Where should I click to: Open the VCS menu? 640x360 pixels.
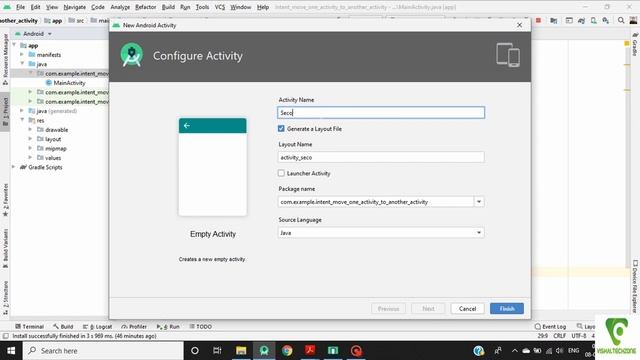point(220,7)
